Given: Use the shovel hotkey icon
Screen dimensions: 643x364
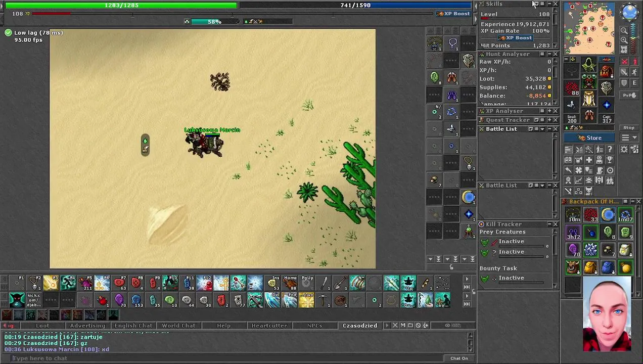Looking at the screenshot, I should 340,283.
